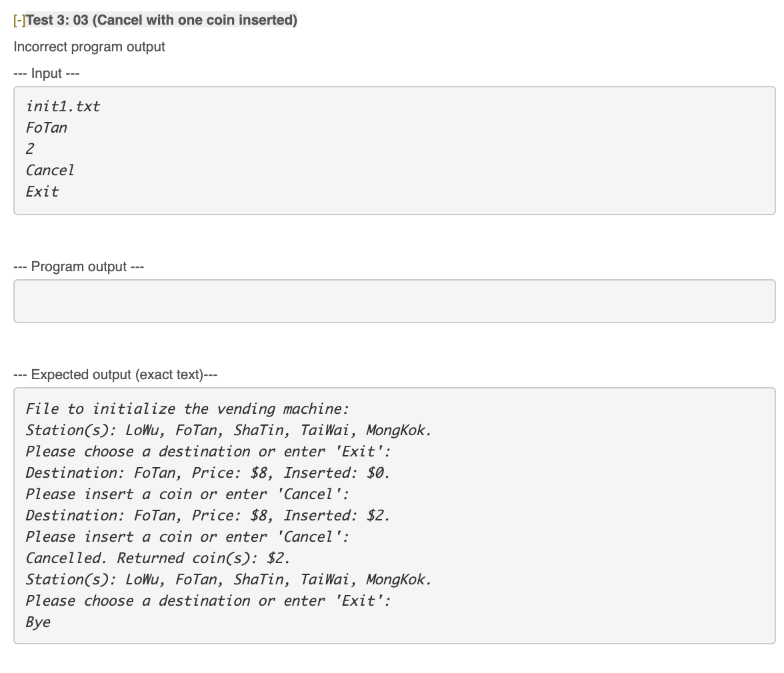Image resolution: width=784 pixels, height=673 pixels.
Task: Click the '2' line in the input box
Action: 30,149
